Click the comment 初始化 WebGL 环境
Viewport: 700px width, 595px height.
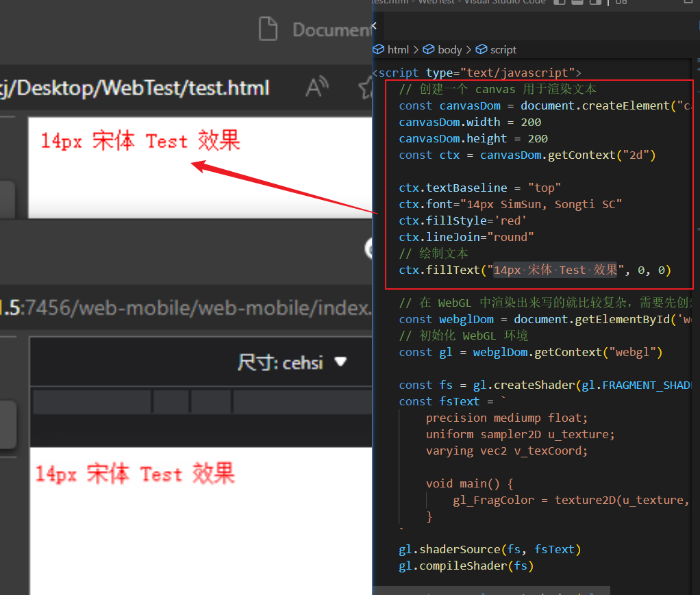(464, 336)
